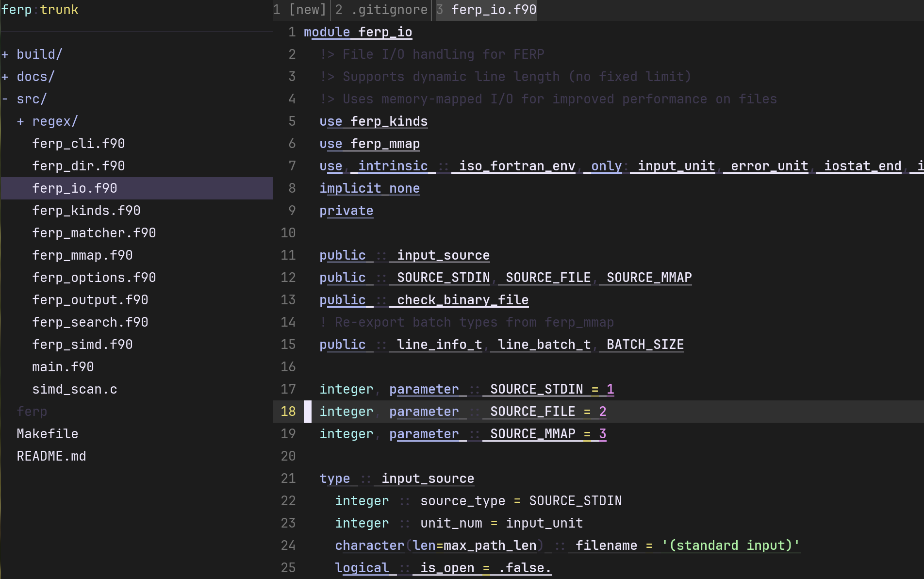
Task: Open ferp_kinds.f90 file
Action: pos(86,211)
